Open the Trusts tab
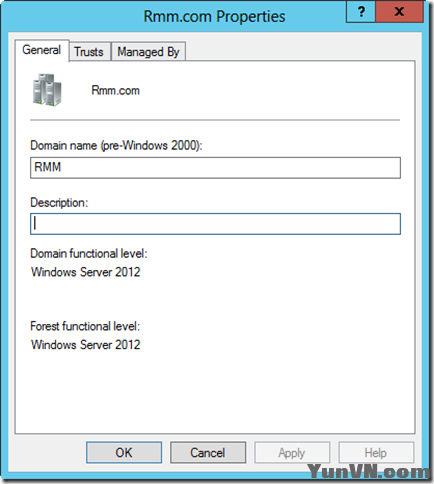The image size is (434, 484). 89,52
